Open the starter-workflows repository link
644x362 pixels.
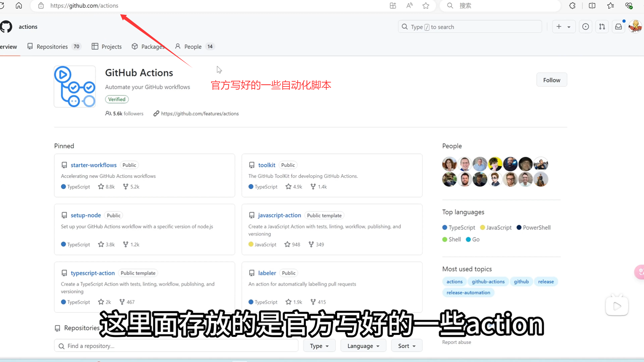click(x=94, y=165)
